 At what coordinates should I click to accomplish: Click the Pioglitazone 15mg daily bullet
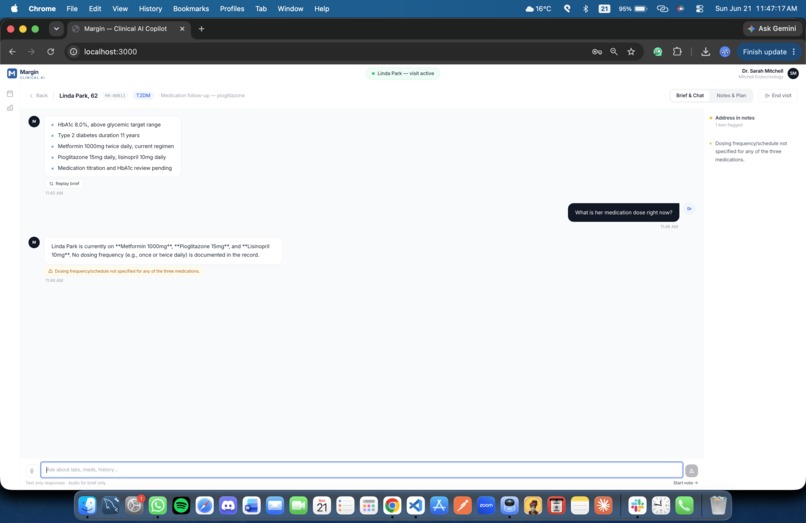[112, 157]
